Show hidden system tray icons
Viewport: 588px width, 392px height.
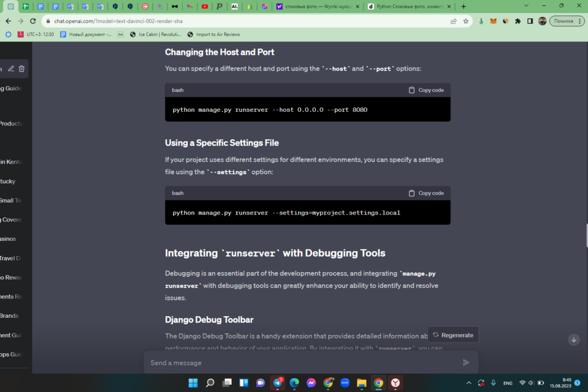click(469, 383)
